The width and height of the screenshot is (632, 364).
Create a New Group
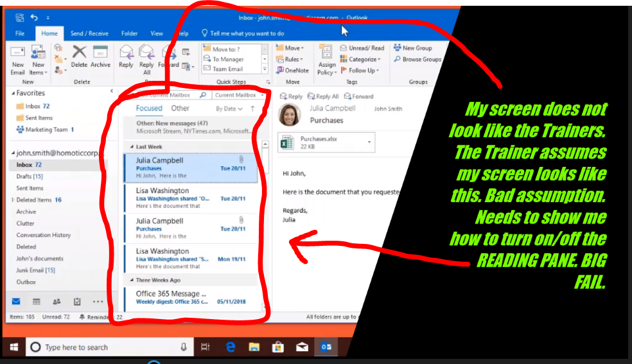pyautogui.click(x=413, y=48)
